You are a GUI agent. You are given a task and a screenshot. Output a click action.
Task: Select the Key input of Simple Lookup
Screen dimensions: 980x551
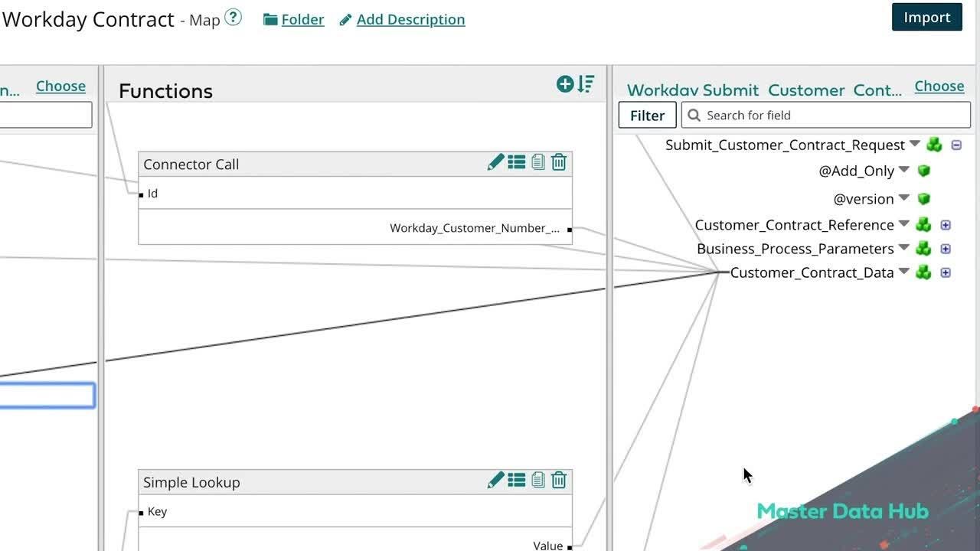click(x=157, y=511)
